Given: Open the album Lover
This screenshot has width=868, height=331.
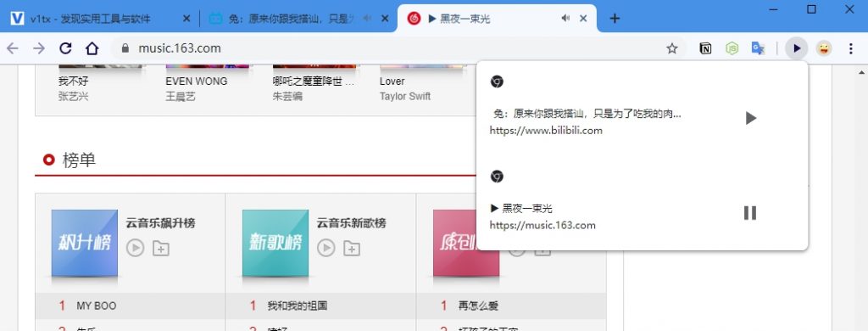Looking at the screenshot, I should tap(392, 81).
